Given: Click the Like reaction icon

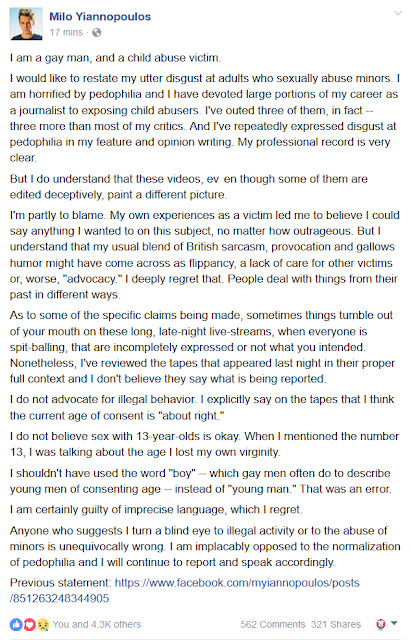Looking at the screenshot, I should click(16, 624).
